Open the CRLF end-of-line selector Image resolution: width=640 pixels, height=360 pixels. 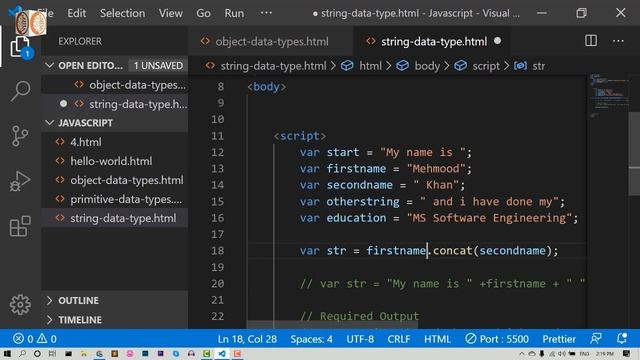coord(399,339)
